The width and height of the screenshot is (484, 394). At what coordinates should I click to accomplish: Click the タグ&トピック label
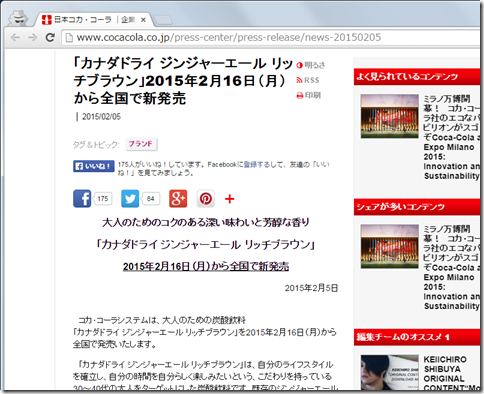pos(96,145)
